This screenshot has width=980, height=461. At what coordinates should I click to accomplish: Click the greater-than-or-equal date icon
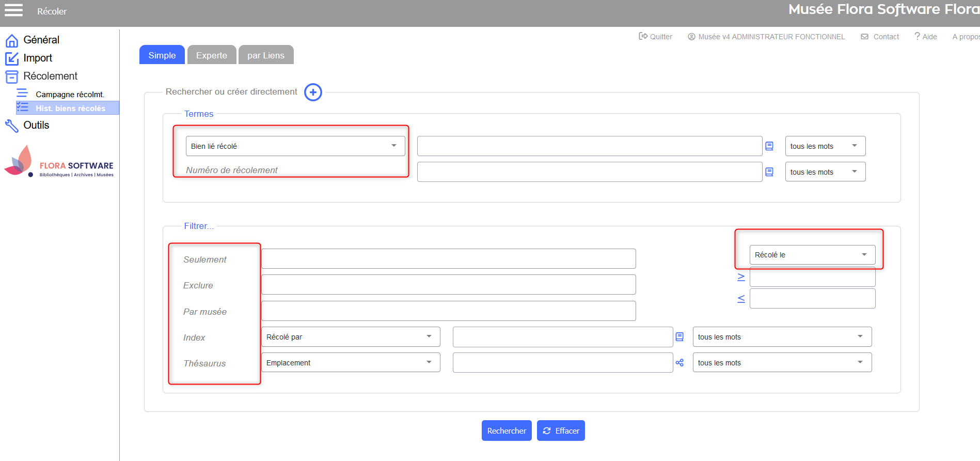click(x=741, y=278)
